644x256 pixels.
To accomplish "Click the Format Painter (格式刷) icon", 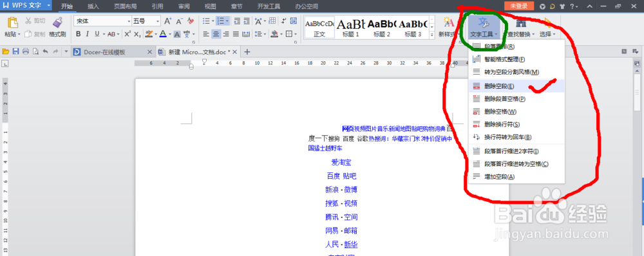I will tap(57, 23).
